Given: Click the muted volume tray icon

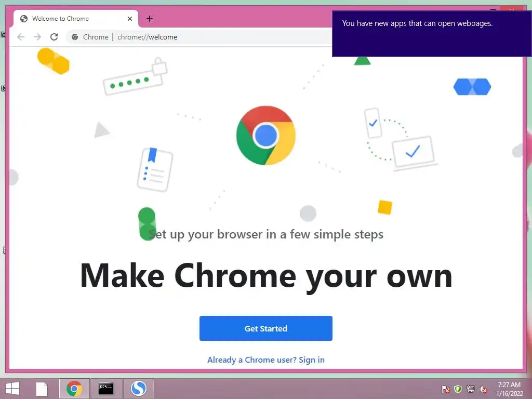Looking at the screenshot, I should [483, 389].
